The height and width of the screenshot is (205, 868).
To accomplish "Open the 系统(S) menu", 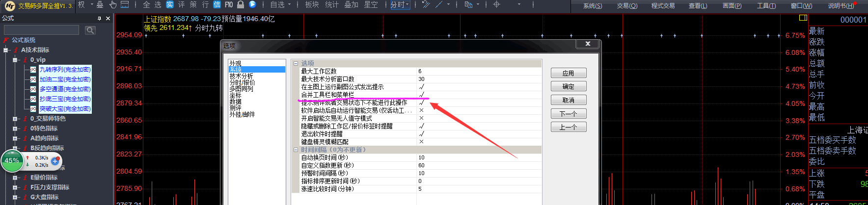I will pos(592,6).
